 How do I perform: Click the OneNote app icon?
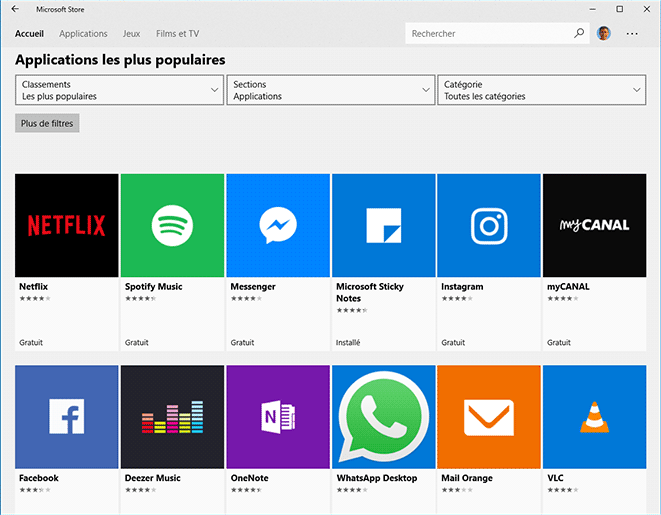(x=277, y=416)
